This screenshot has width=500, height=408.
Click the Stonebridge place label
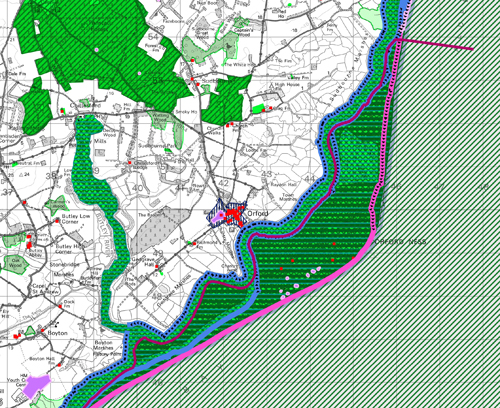(x=65, y=265)
